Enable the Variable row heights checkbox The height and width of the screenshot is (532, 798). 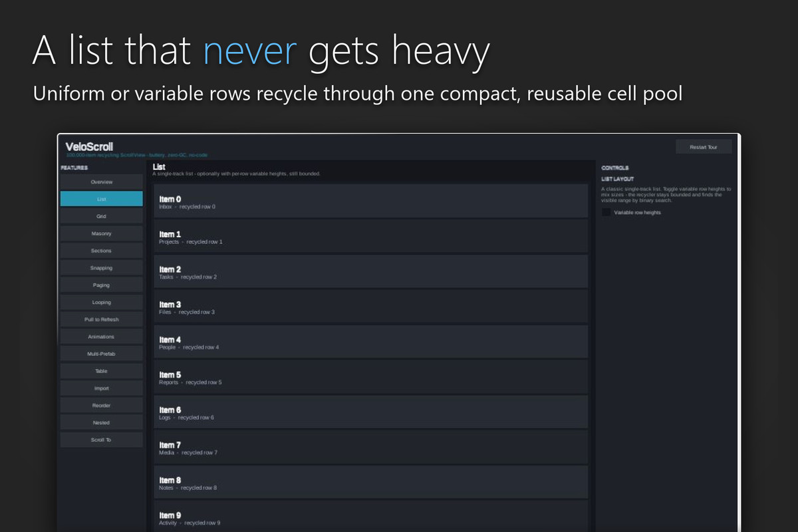[606, 212]
